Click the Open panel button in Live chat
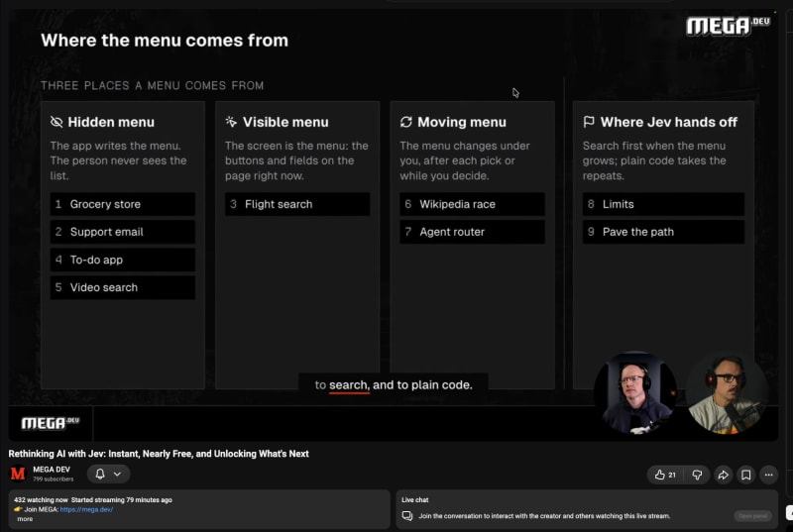Image resolution: width=793 pixels, height=532 pixels. tap(752, 516)
